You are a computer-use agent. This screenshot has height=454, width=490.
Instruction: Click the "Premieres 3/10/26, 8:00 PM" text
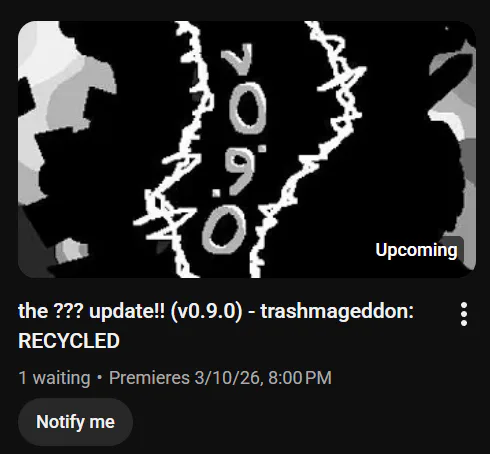(220, 378)
